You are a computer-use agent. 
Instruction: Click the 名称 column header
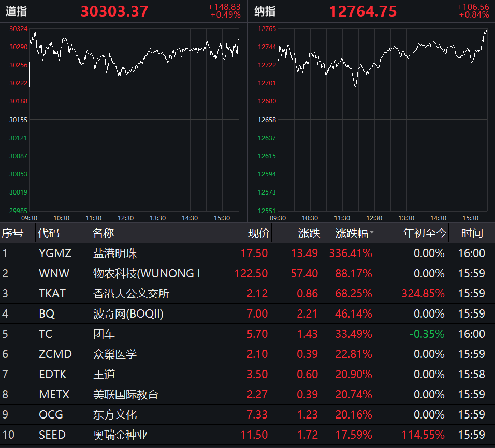click(103, 233)
